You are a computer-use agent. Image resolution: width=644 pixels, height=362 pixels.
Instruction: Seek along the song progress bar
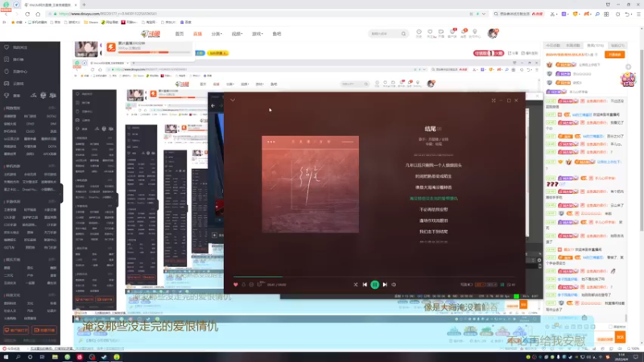pos(374,277)
